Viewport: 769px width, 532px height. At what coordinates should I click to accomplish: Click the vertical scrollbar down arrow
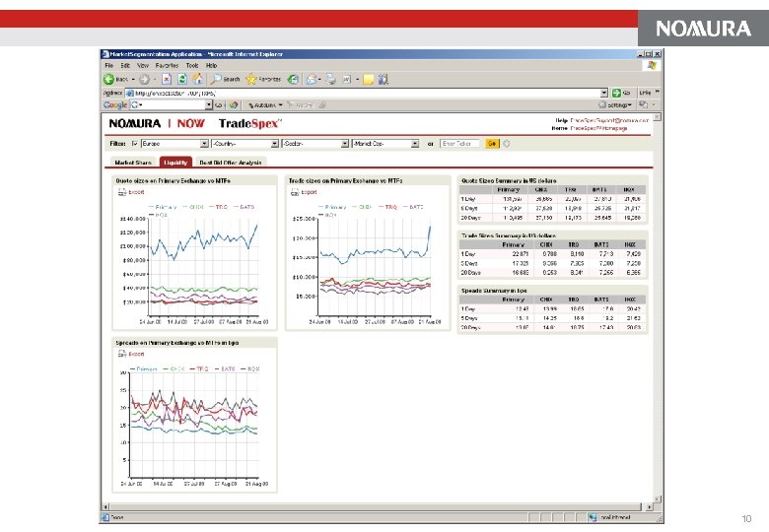tap(658, 499)
